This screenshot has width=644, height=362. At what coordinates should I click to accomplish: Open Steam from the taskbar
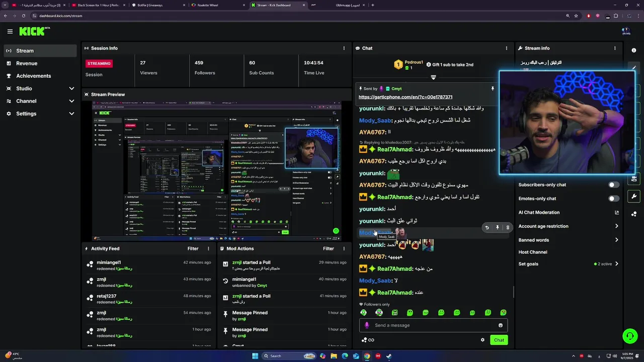(x=389, y=356)
